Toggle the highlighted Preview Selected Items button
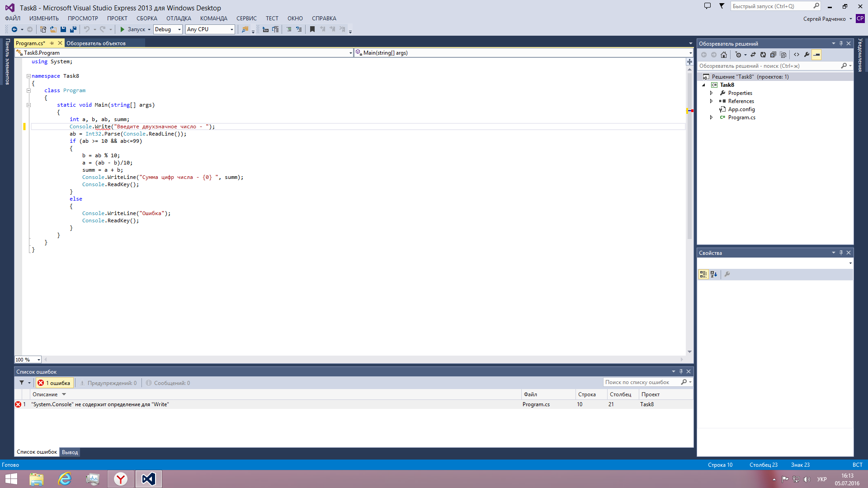 [816, 55]
